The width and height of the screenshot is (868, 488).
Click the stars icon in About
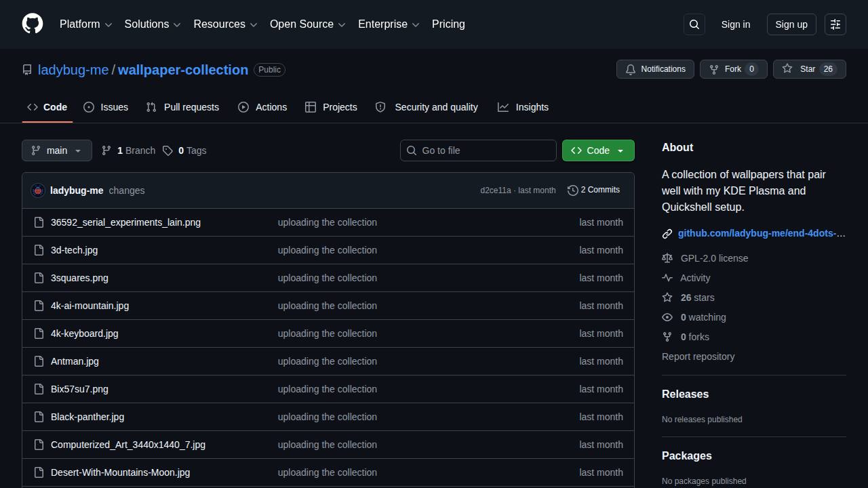(x=667, y=298)
